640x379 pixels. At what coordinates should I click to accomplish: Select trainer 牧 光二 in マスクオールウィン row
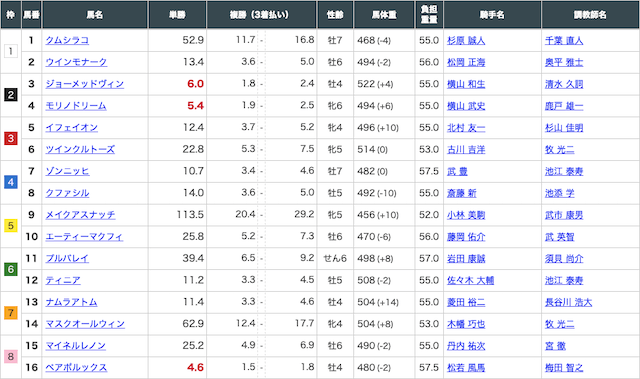[560, 324]
